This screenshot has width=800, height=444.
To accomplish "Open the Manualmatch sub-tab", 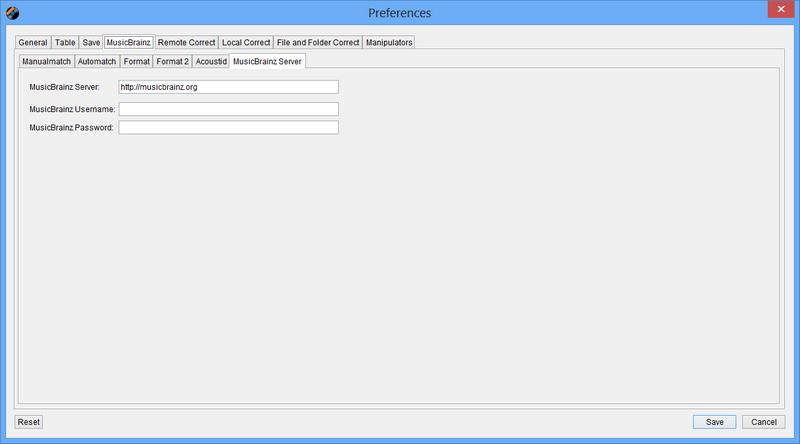I will tap(46, 61).
